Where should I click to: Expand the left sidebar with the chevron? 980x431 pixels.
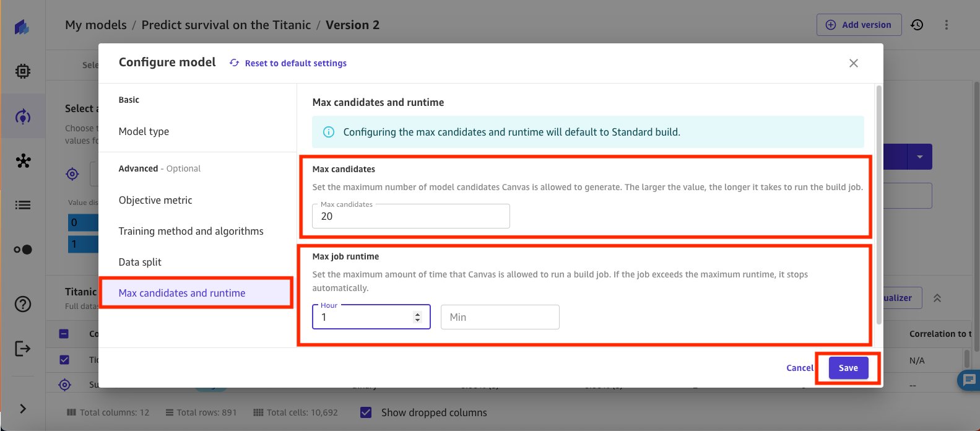tap(23, 409)
